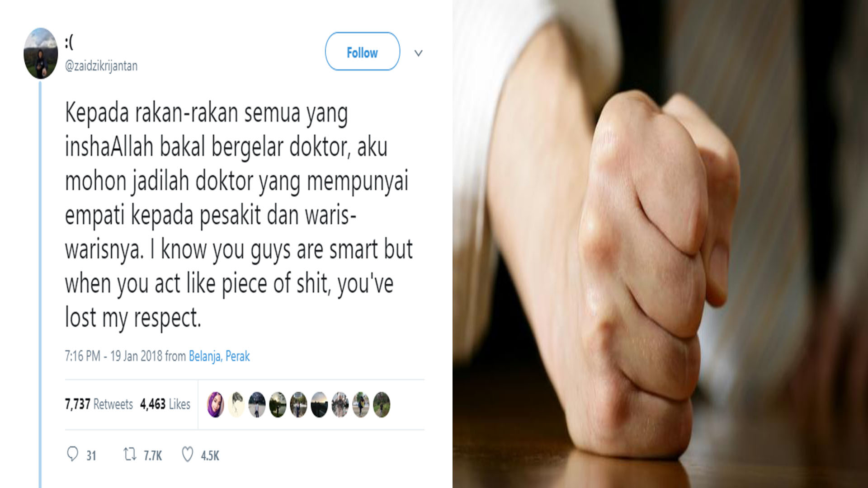Screen dimensions: 868x488
Task: Click the reply speech bubble icon
Action: tap(72, 454)
